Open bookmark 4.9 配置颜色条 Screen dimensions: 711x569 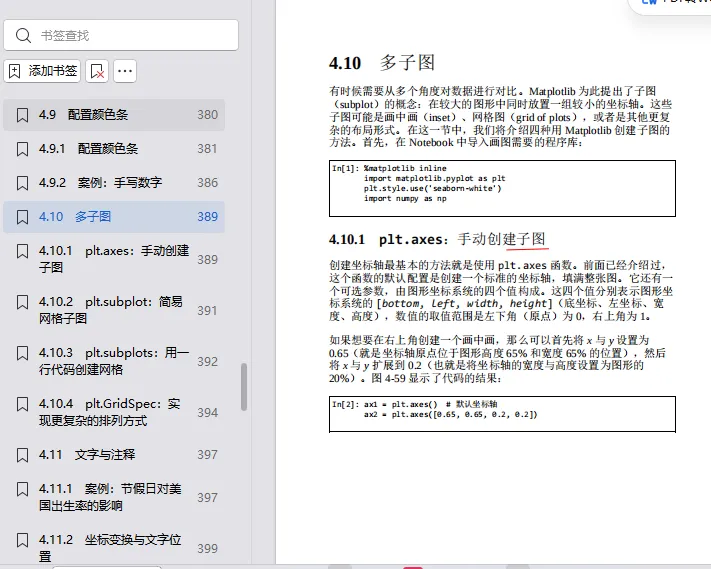pyautogui.click(x=114, y=115)
